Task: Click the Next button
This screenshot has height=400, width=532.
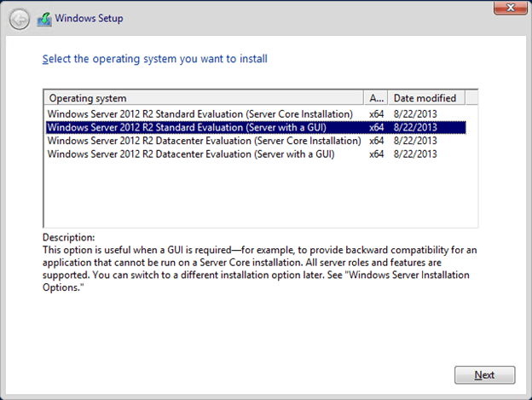Action: pos(484,374)
